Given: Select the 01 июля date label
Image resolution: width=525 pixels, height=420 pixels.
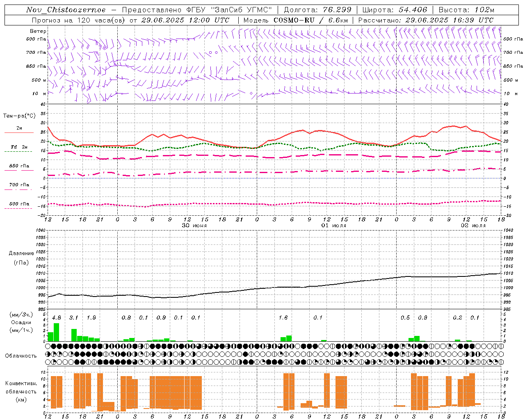Looking at the screenshot, I should point(333,226).
